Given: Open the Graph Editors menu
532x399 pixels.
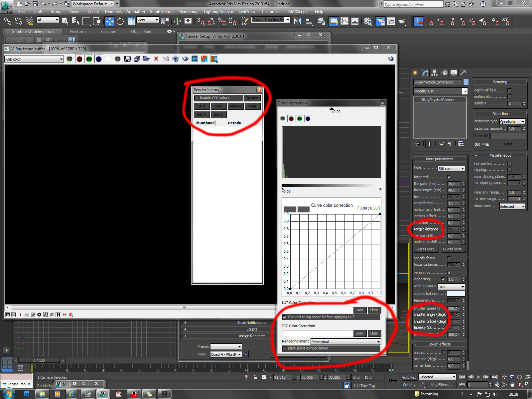Looking at the screenshot, I should point(161,12).
